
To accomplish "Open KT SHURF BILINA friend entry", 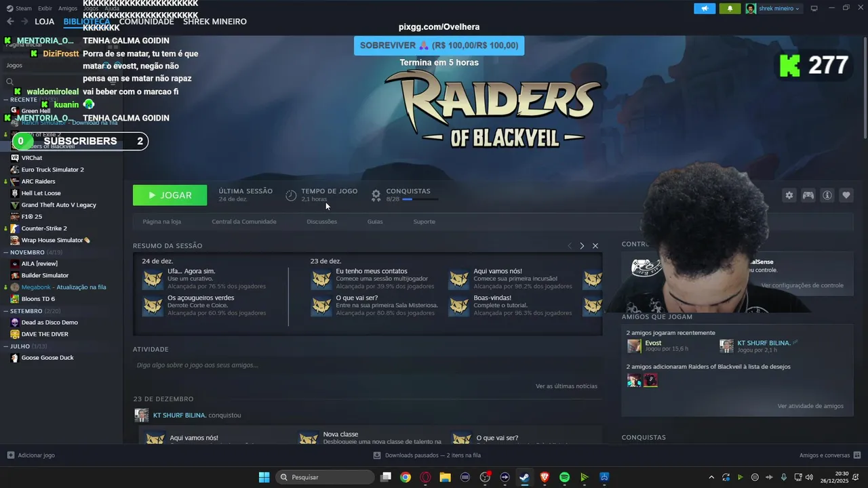I will click(x=764, y=343).
